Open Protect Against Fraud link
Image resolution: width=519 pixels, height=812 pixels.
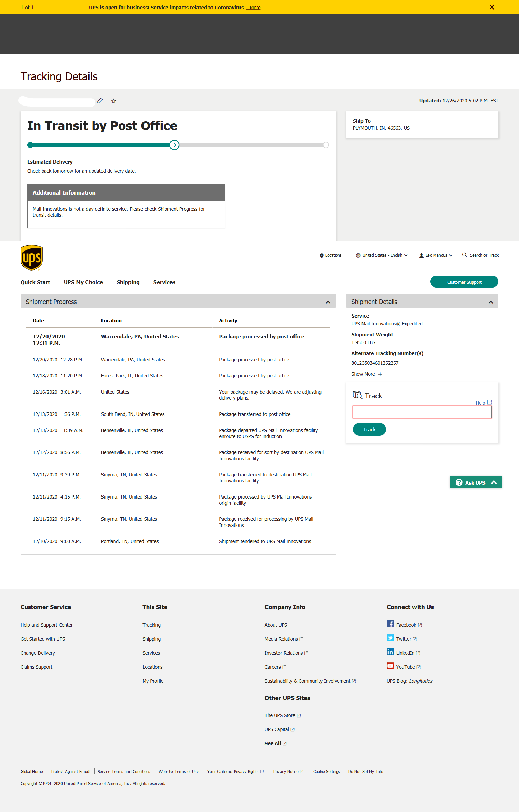70,772
